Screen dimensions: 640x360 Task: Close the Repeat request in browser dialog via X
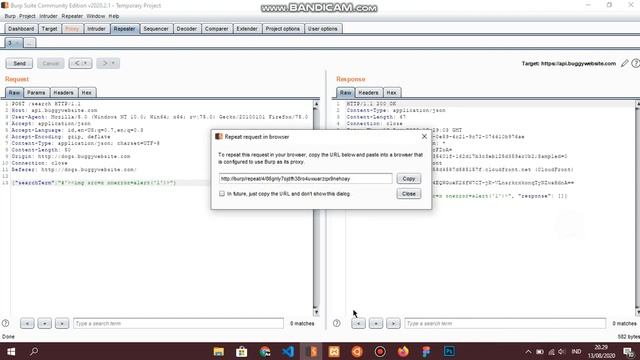[424, 136]
